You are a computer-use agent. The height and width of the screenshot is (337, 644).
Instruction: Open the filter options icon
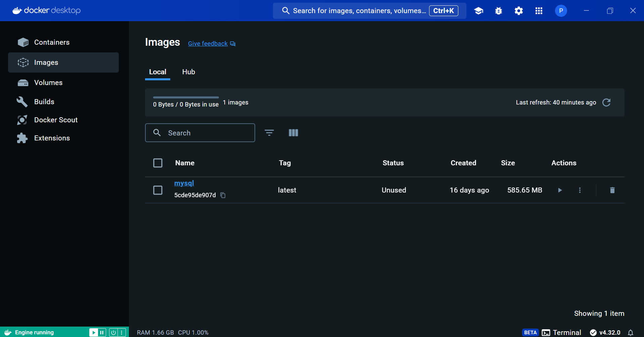pyautogui.click(x=269, y=133)
